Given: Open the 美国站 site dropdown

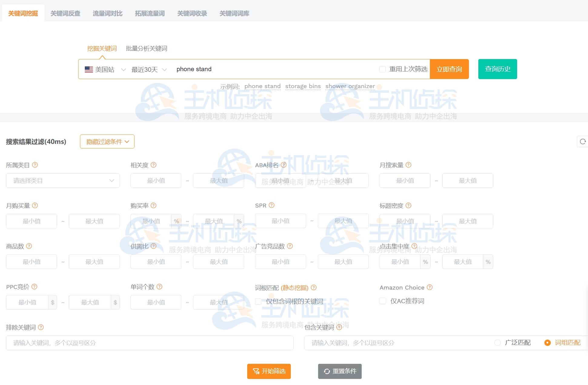Looking at the screenshot, I should [x=105, y=69].
